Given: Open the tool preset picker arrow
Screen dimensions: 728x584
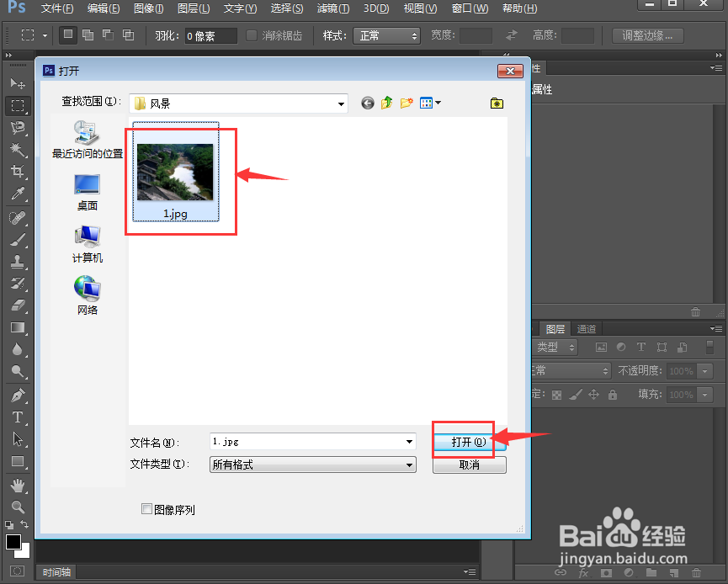Looking at the screenshot, I should 45,35.
